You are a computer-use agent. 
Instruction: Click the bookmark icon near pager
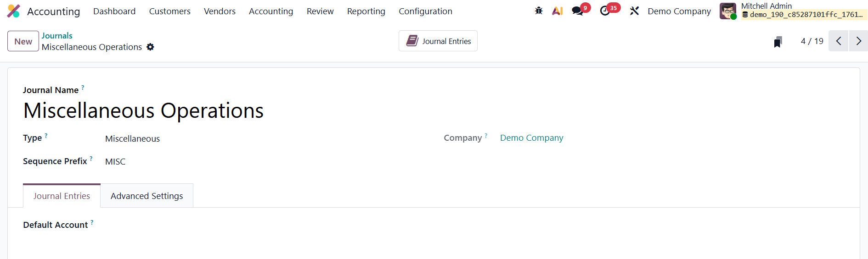778,42
